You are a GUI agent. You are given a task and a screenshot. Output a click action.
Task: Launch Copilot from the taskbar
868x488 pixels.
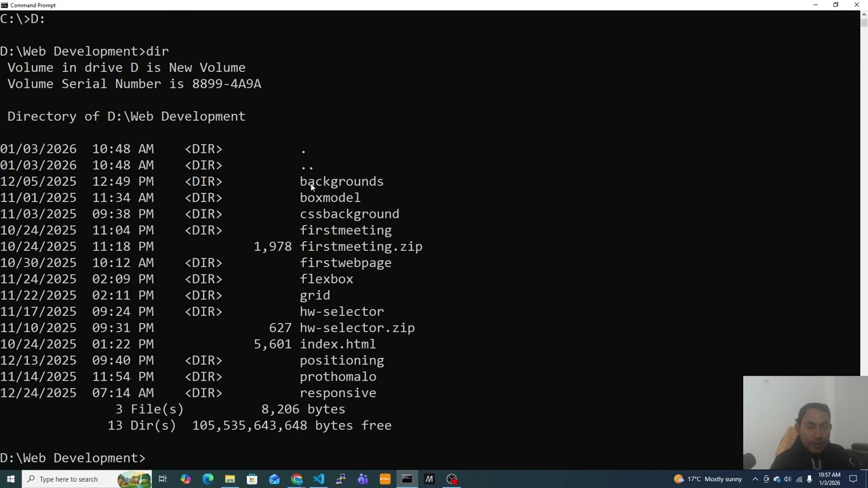coord(185,479)
